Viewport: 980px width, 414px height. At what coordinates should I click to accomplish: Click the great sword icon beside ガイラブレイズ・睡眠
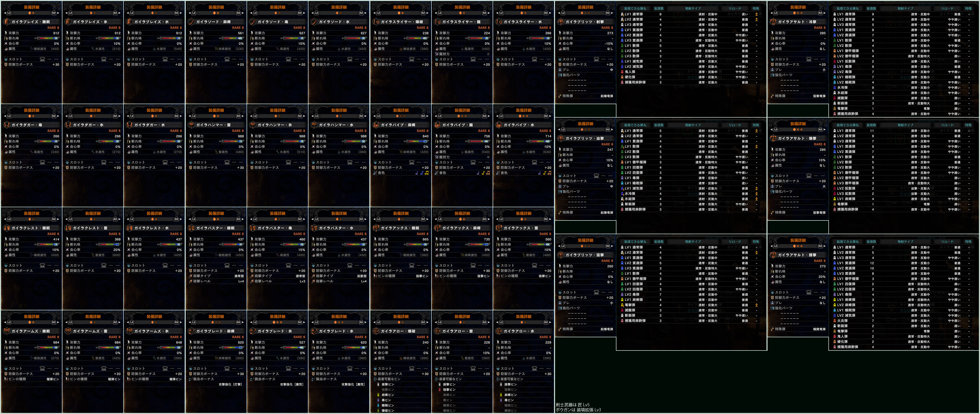pos(6,22)
